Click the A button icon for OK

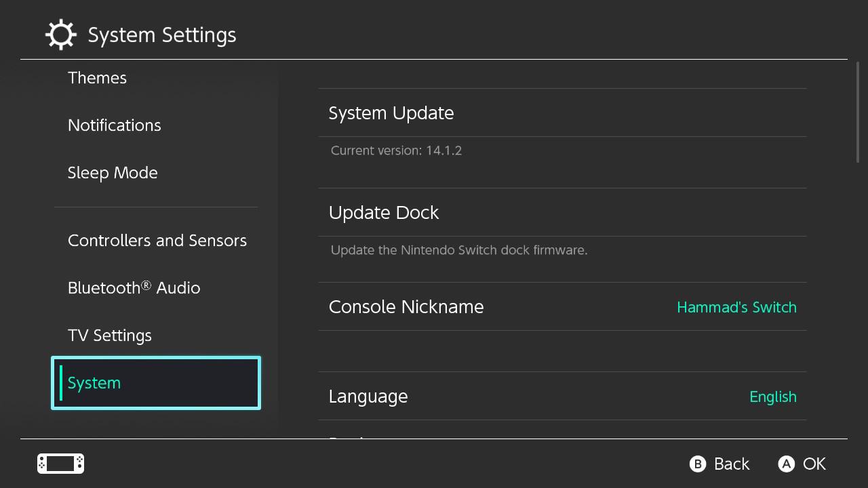coord(786,464)
